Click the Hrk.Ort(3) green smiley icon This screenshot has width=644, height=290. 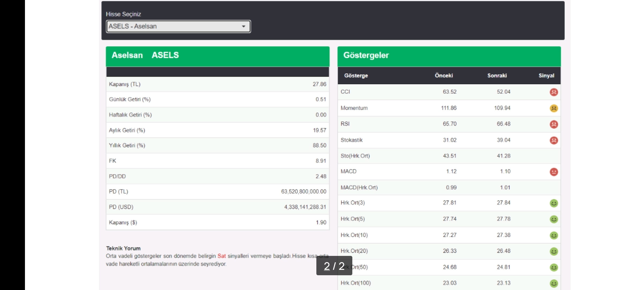[x=554, y=203]
